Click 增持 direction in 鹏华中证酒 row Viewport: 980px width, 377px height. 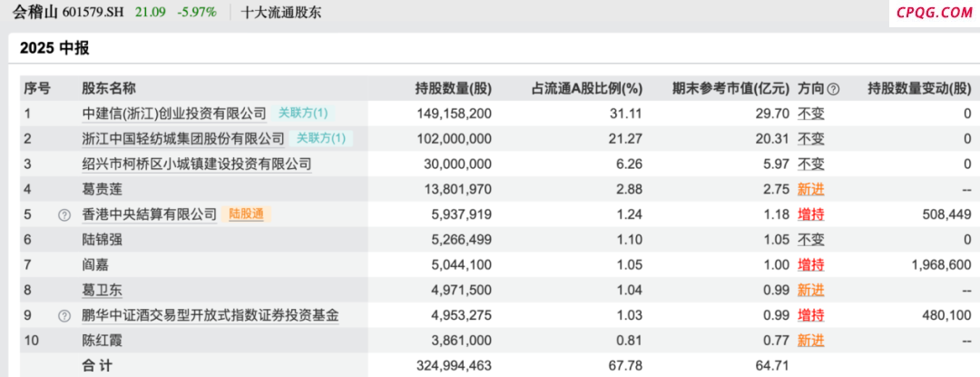pyautogui.click(x=810, y=316)
